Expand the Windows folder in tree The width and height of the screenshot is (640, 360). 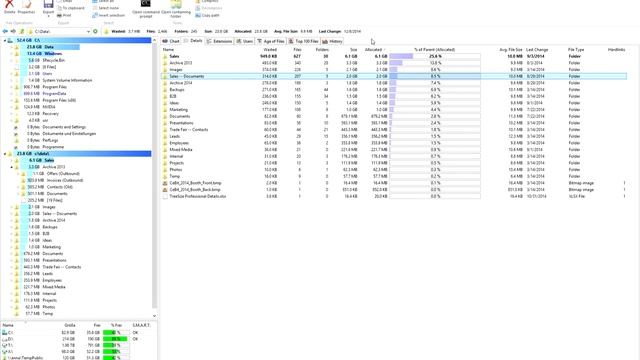pos(11,53)
